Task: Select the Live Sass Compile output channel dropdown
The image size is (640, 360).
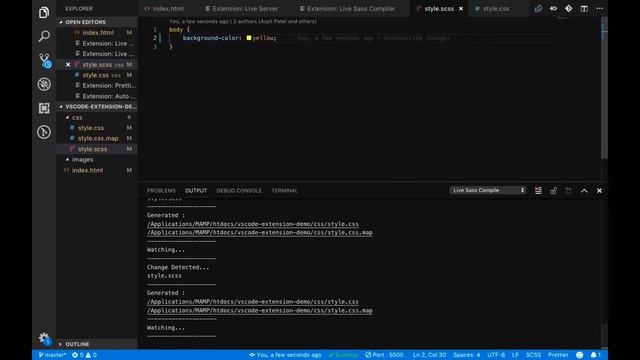Action: tap(488, 190)
